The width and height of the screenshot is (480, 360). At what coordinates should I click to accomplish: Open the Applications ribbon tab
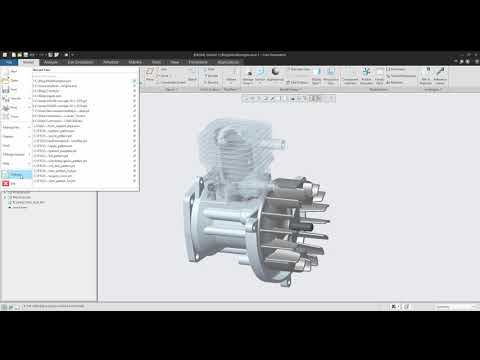[x=228, y=62]
